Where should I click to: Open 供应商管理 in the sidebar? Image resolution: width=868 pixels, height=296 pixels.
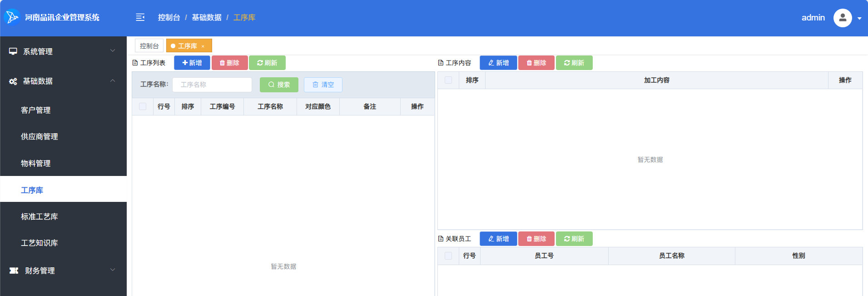64,136
